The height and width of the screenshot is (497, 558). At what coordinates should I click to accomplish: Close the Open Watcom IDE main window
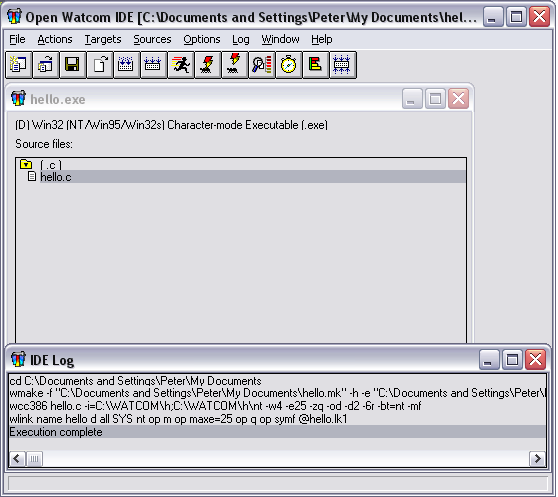[x=539, y=16]
